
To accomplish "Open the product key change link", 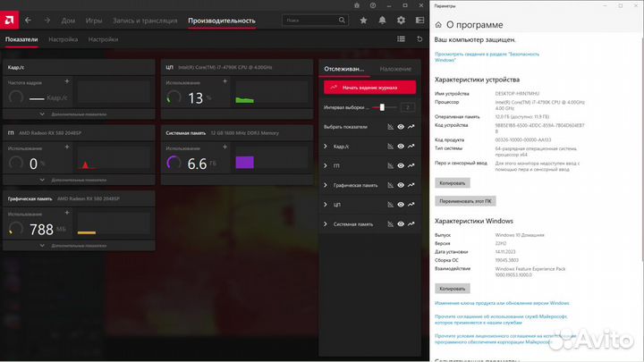I will (x=503, y=303).
